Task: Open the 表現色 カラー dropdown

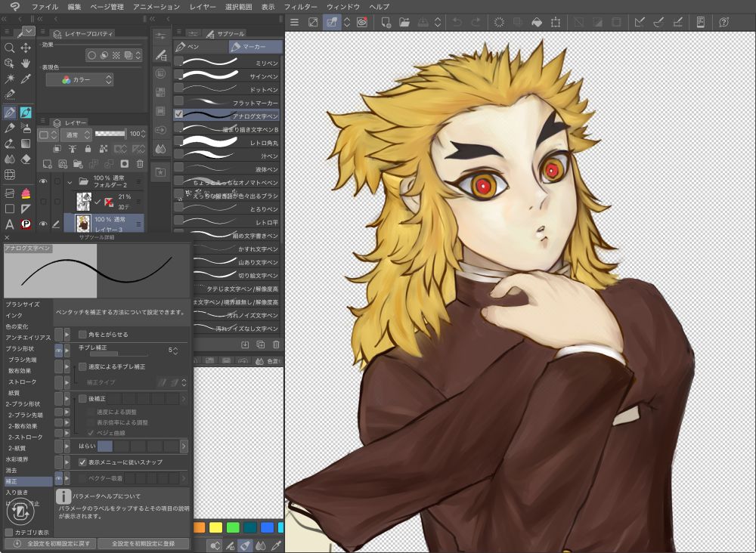Action: (79, 79)
